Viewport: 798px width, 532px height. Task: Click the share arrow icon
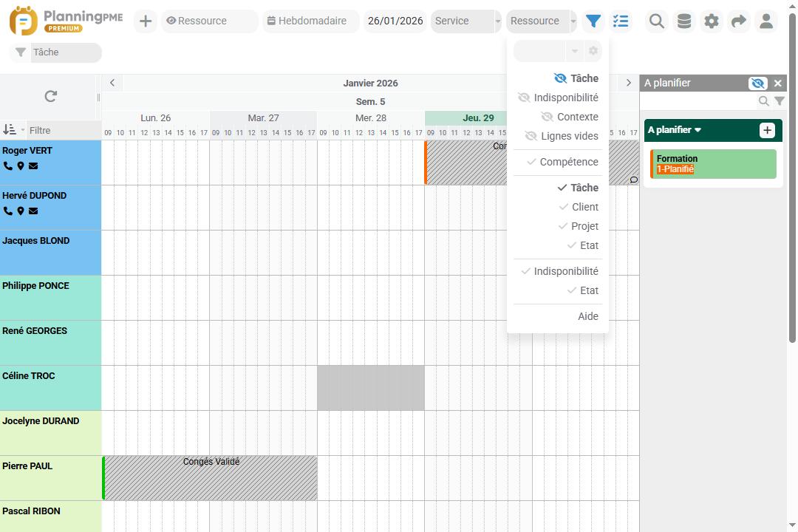point(738,21)
